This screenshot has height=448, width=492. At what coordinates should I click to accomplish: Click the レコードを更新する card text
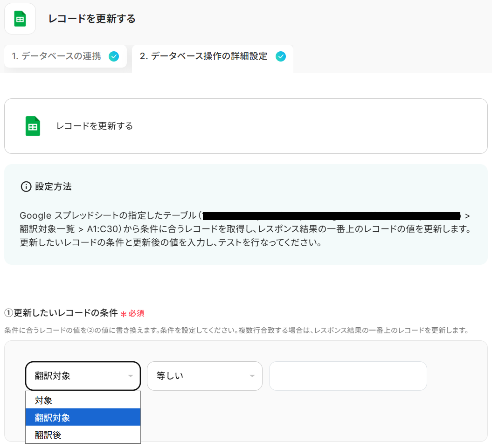[95, 126]
